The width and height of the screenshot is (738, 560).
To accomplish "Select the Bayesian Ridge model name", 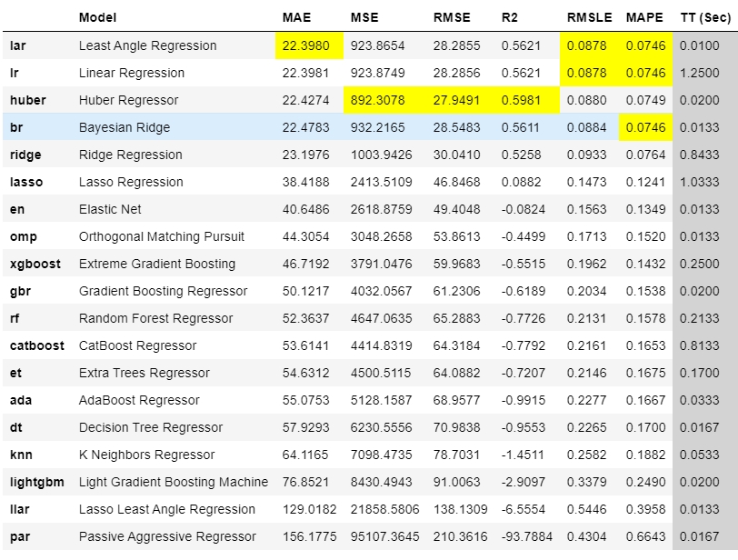I will 125,127.
